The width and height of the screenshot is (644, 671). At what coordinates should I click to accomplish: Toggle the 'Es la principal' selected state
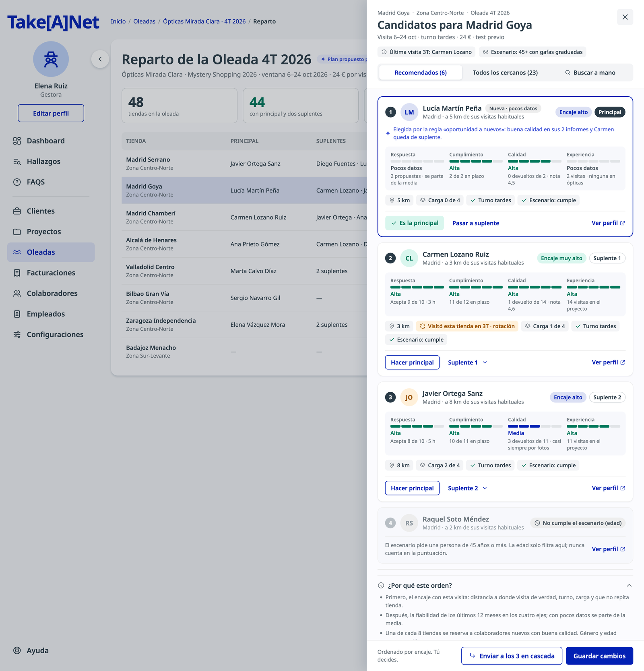point(415,223)
